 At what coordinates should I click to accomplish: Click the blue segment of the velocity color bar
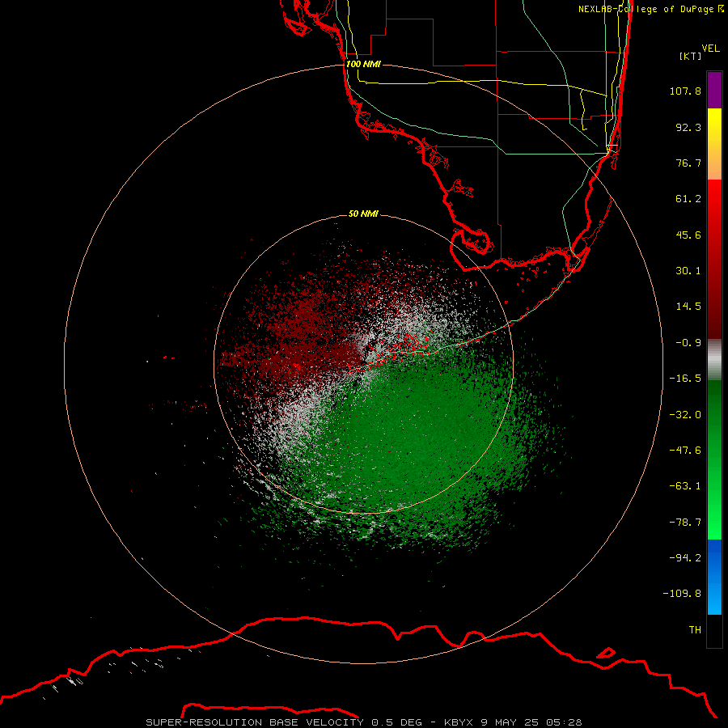click(714, 577)
